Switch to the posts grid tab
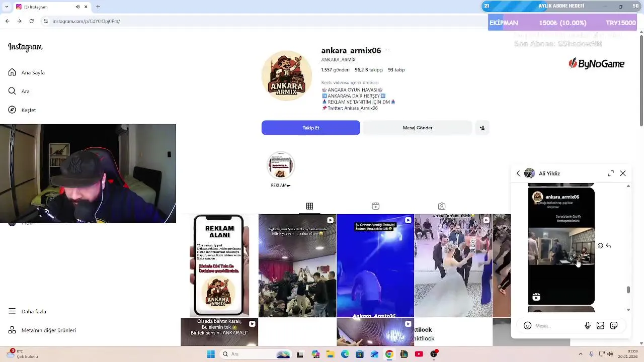 point(309,206)
